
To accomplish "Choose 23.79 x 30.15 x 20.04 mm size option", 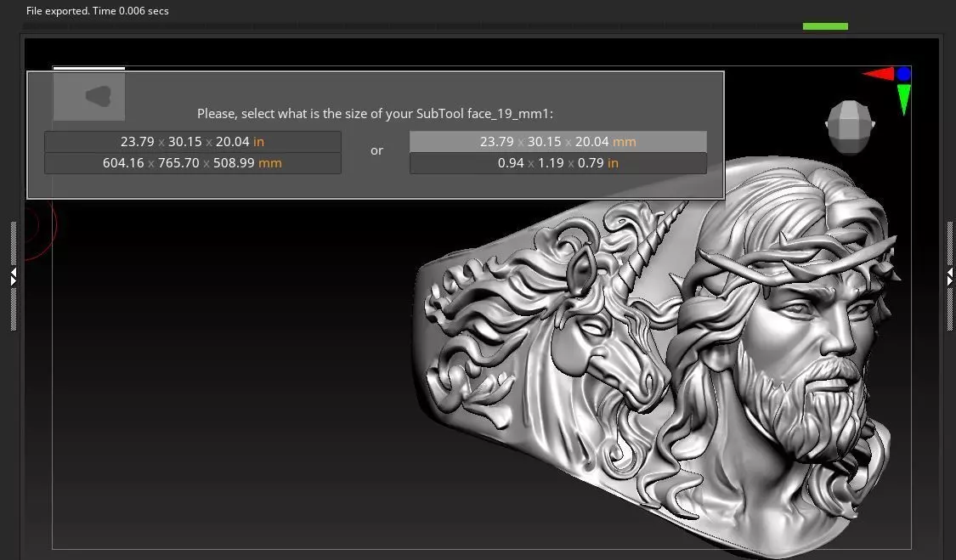I will [x=557, y=142].
